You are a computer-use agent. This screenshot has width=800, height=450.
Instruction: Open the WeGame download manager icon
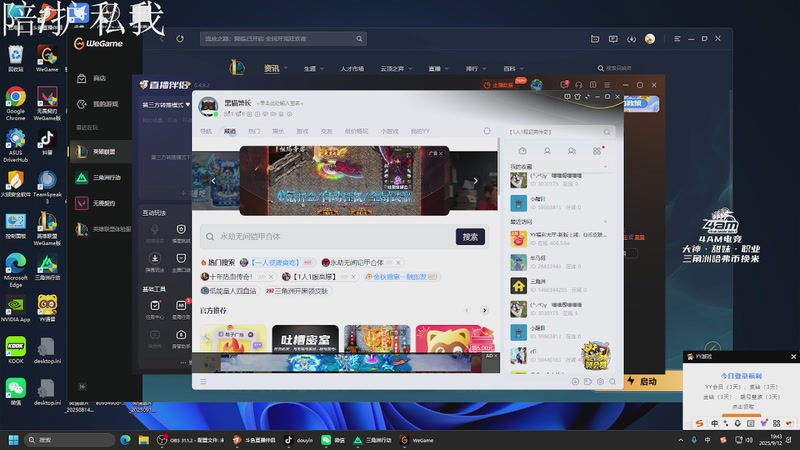(631, 39)
